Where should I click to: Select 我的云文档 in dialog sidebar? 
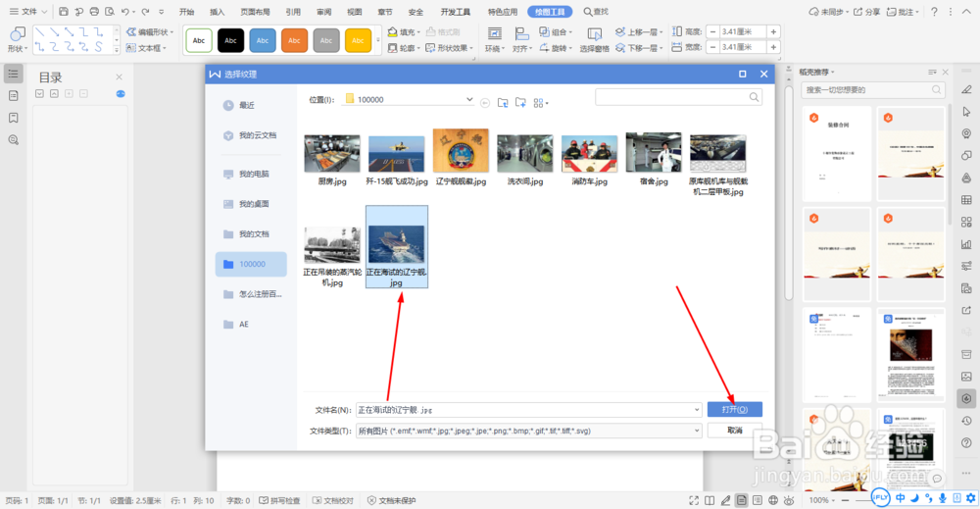(251, 135)
